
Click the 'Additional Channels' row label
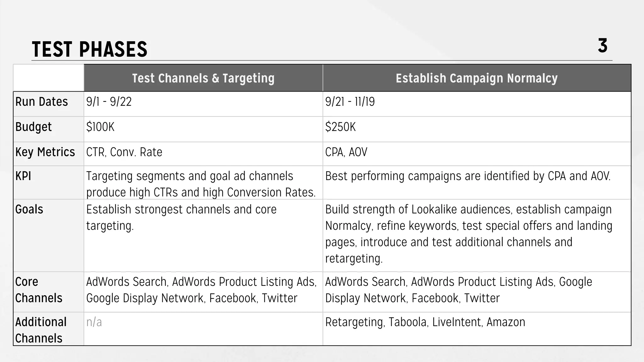pos(40,330)
